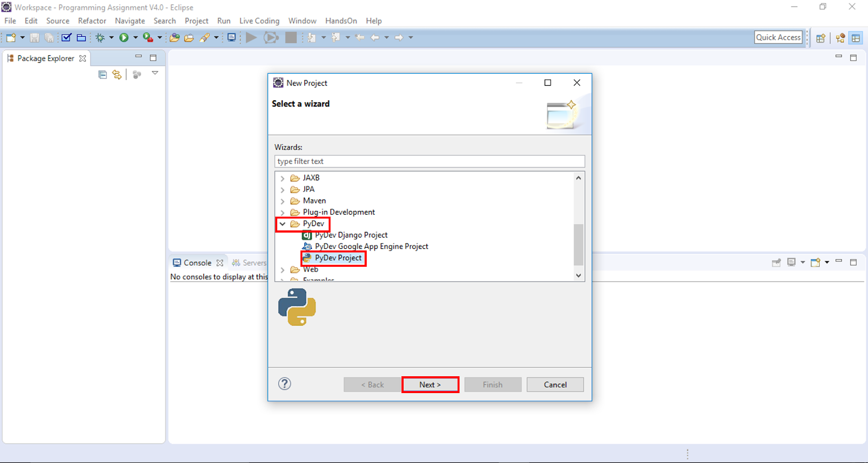The width and height of the screenshot is (868, 463).
Task: Expand the JPA wizard folder
Action: tap(283, 190)
